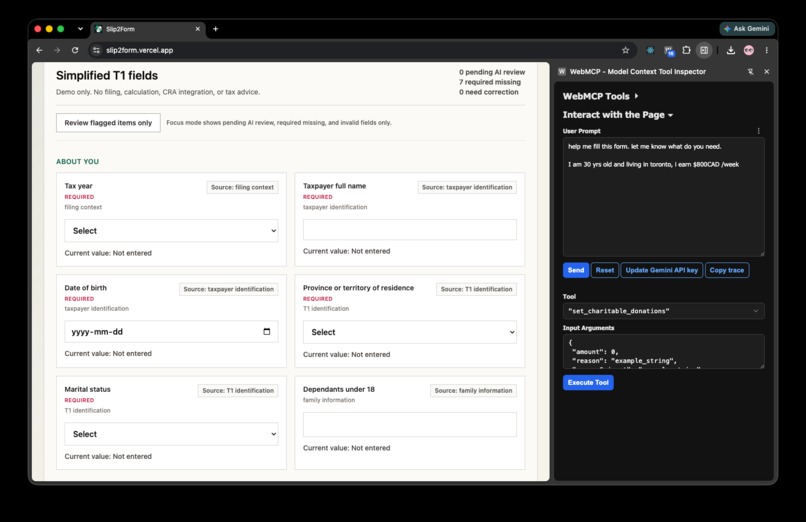
Task: Click the User Prompt resize handle corner
Action: click(762, 254)
